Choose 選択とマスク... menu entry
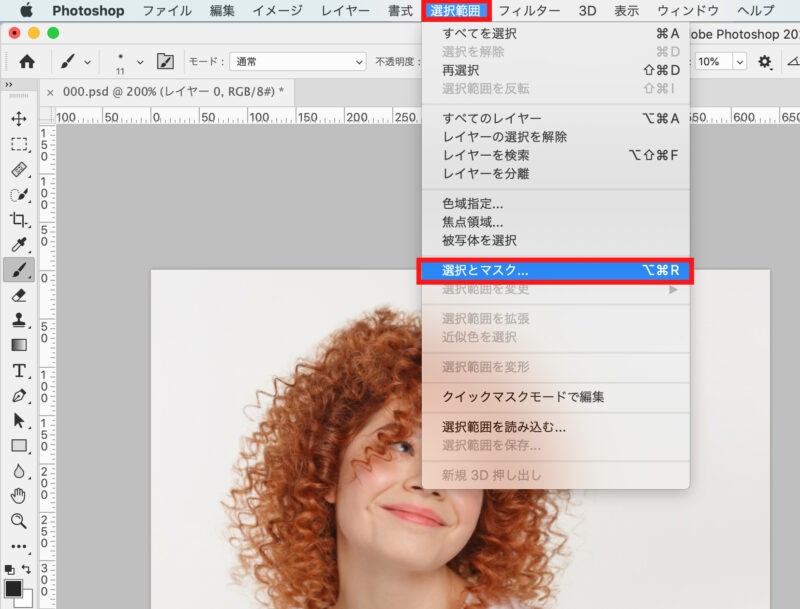Viewport: 800px width, 609px height. pos(556,270)
